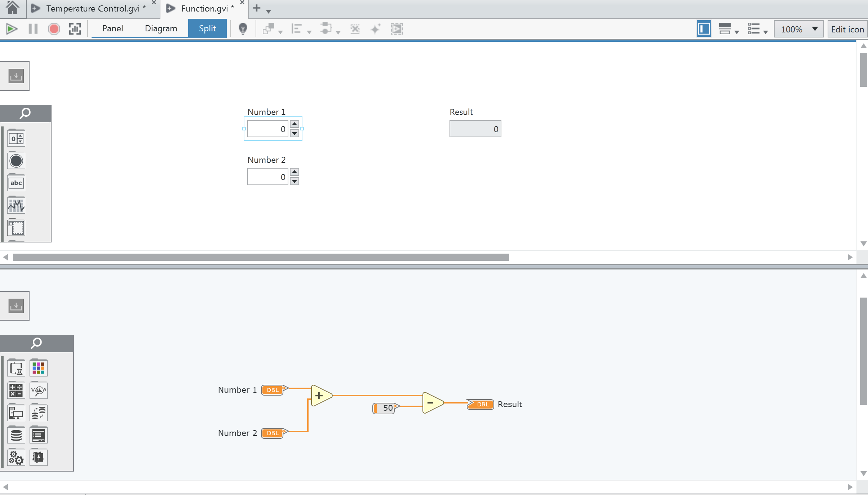Expand the align objects dropdown
Viewport: 868px width, 495px height.
pos(309,32)
